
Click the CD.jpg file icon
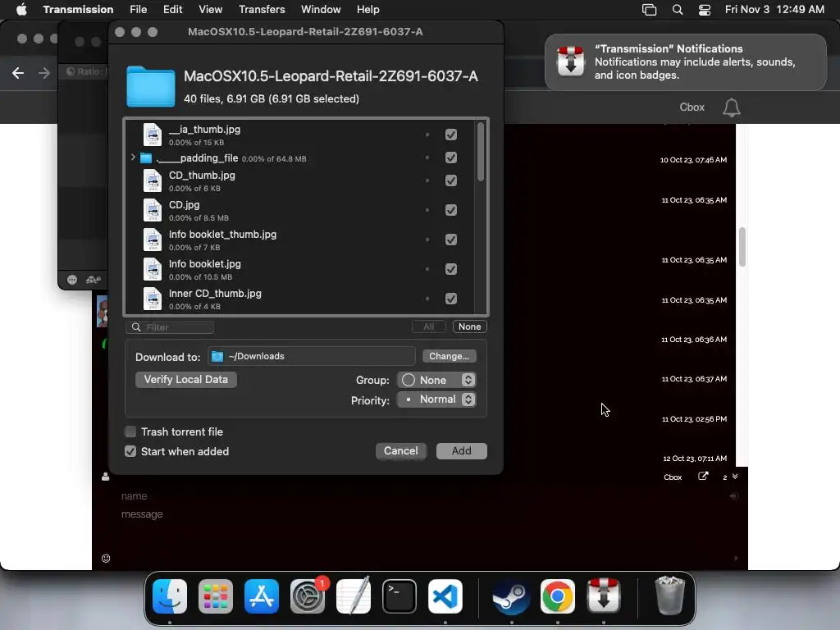152,210
